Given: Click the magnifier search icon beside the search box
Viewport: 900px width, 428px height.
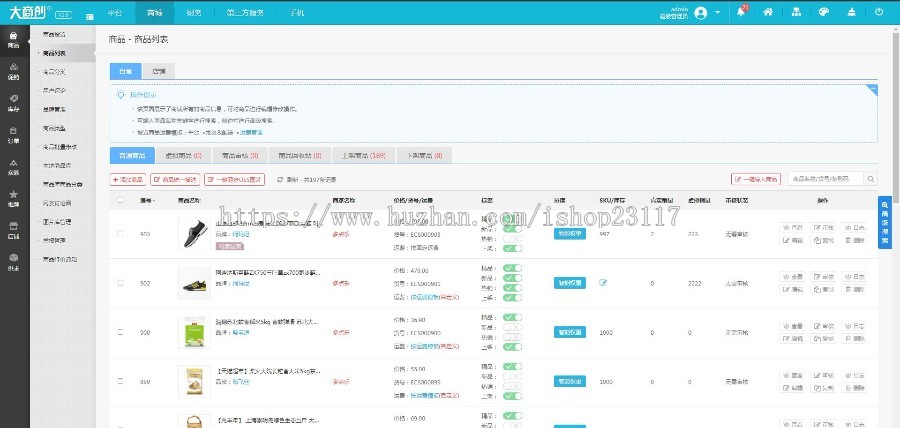Looking at the screenshot, I should [871, 179].
